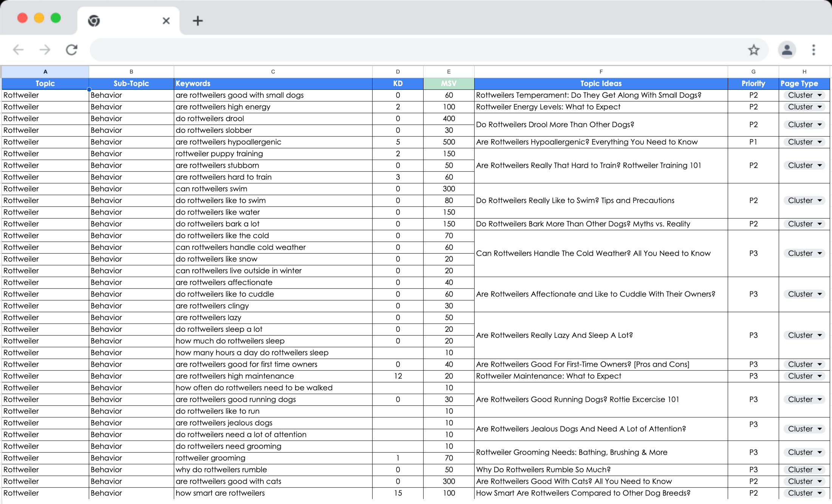
Task: Select keyword 'rottweiler grooming'
Action: pyautogui.click(x=273, y=458)
